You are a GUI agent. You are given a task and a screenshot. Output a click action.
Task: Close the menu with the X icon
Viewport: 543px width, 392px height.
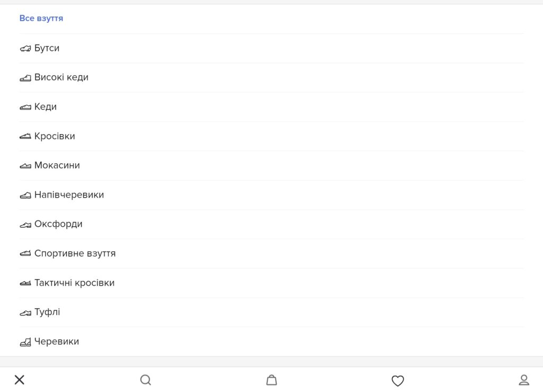19,379
